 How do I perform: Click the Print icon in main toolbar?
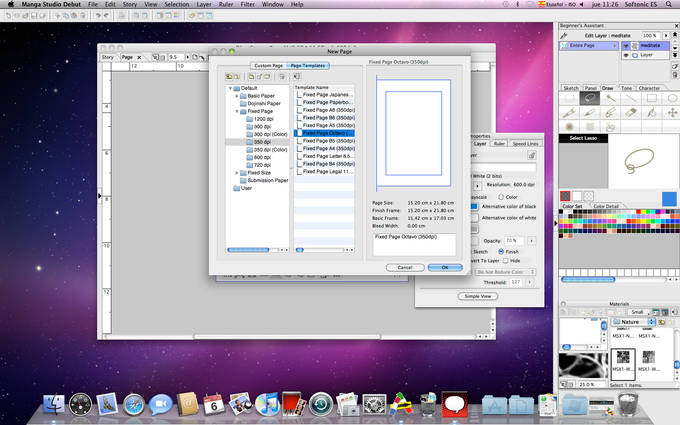tap(121, 16)
